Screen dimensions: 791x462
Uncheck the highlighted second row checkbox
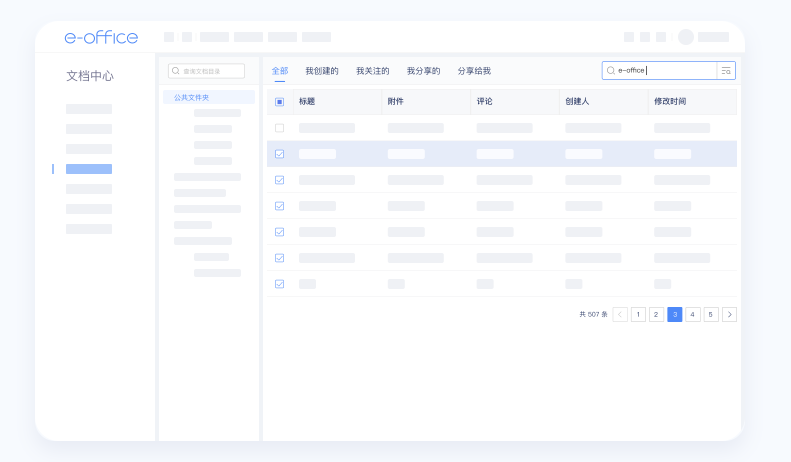(x=279, y=154)
